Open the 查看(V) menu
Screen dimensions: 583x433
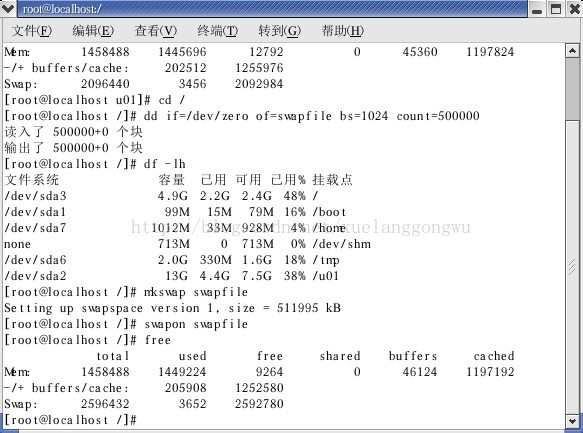(155, 31)
